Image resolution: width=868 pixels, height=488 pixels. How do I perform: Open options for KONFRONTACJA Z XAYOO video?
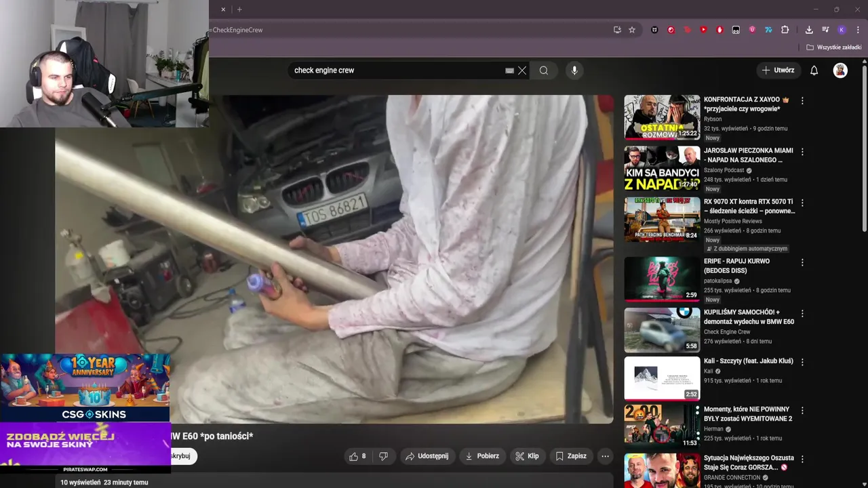point(802,100)
